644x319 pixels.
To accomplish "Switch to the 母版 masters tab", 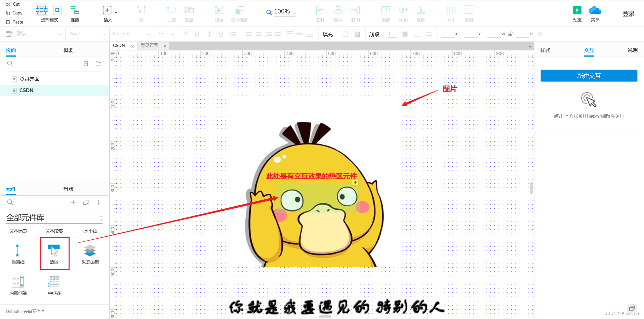I will [x=68, y=189].
